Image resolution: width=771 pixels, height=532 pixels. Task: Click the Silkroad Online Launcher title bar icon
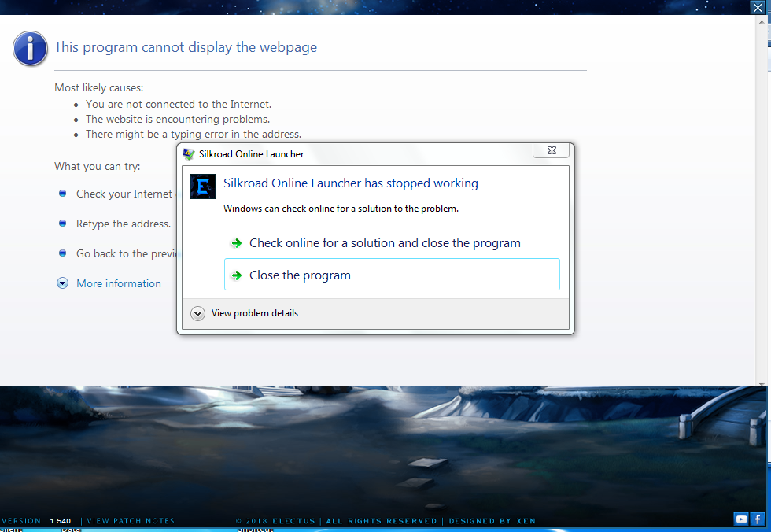point(189,153)
